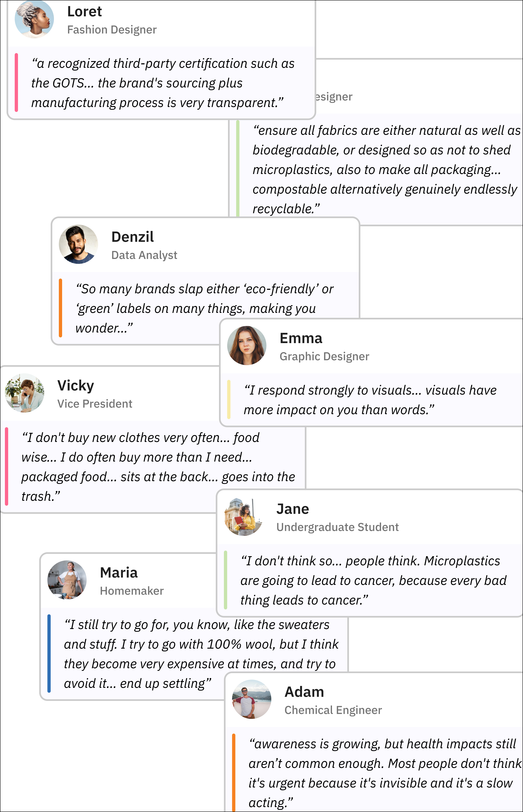The width and height of the screenshot is (523, 812).
Task: Click the name heading 'Denzil'
Action: 132,237
